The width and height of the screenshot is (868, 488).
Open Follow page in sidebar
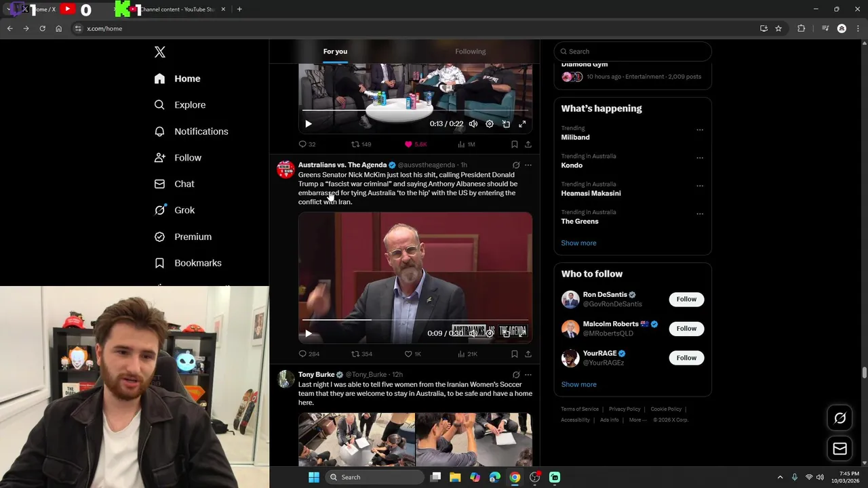pos(178,158)
